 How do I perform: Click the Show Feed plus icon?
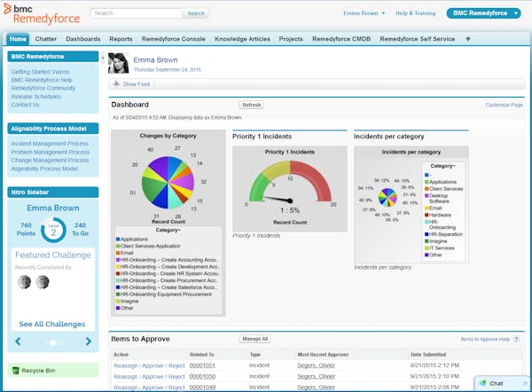pos(116,84)
